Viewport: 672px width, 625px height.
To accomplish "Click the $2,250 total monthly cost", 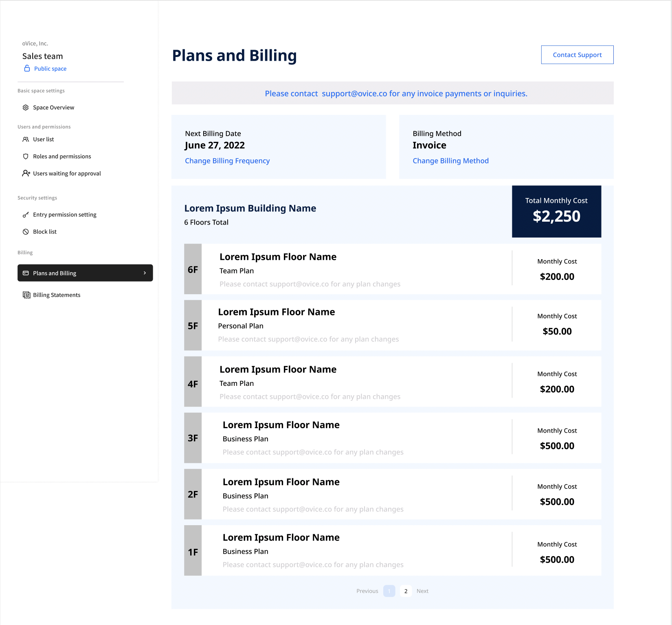I will pos(556,216).
